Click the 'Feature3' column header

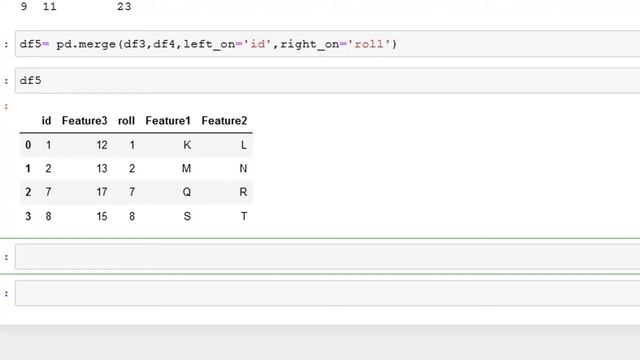pyautogui.click(x=84, y=121)
